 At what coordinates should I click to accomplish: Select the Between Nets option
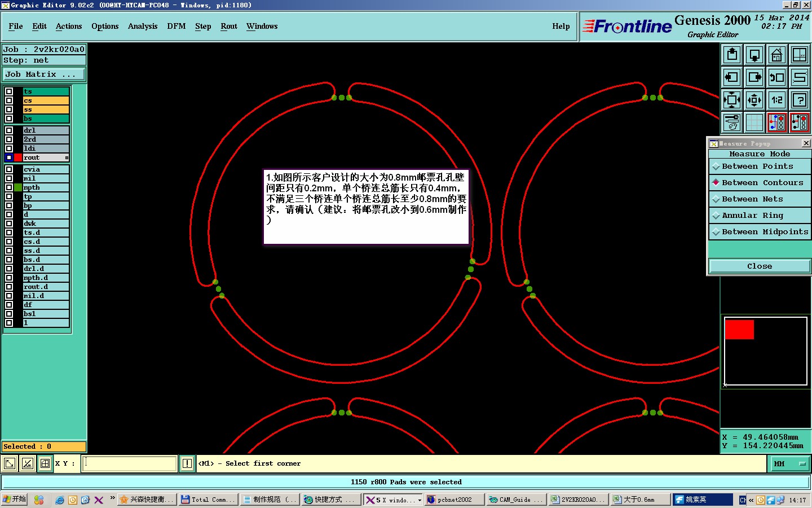pyautogui.click(x=760, y=199)
